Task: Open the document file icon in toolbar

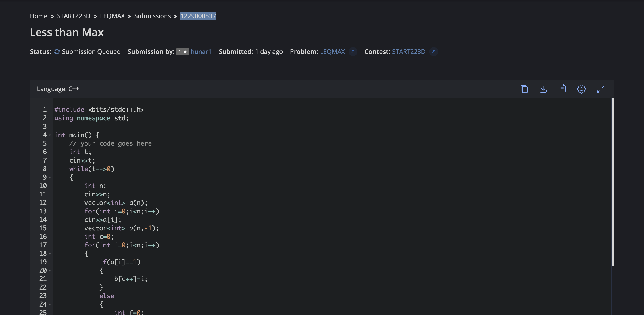Action: [562, 88]
